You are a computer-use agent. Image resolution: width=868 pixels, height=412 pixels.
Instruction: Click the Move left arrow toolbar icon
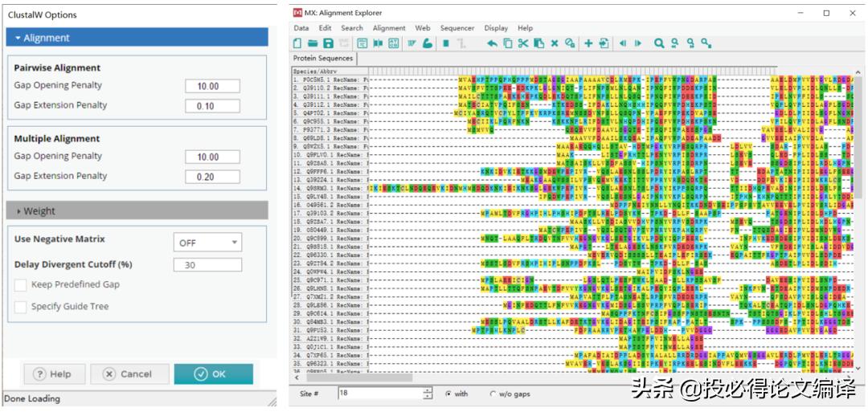tap(623, 43)
